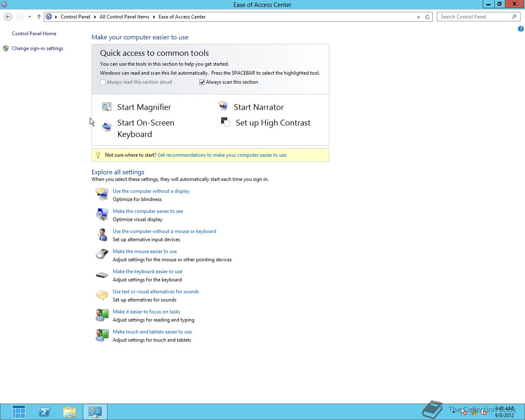The image size is (525, 420).
Task: Click the Control Panel taskbar button
Action: (95, 412)
